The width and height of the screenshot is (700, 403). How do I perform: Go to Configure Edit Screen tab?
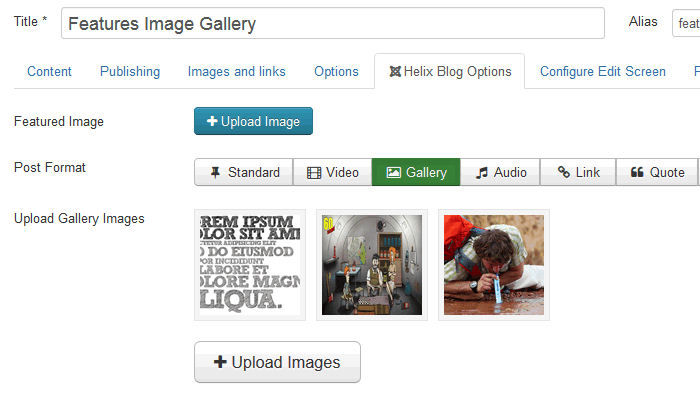click(x=603, y=72)
